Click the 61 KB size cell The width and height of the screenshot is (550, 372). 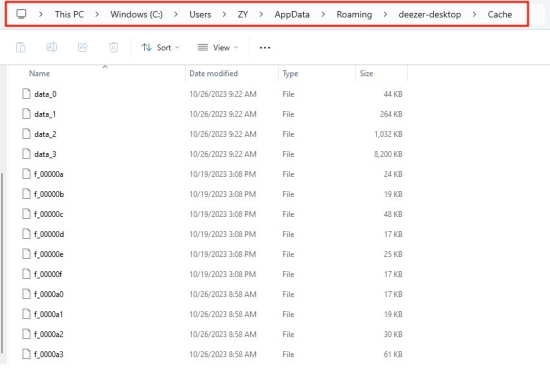coord(393,354)
